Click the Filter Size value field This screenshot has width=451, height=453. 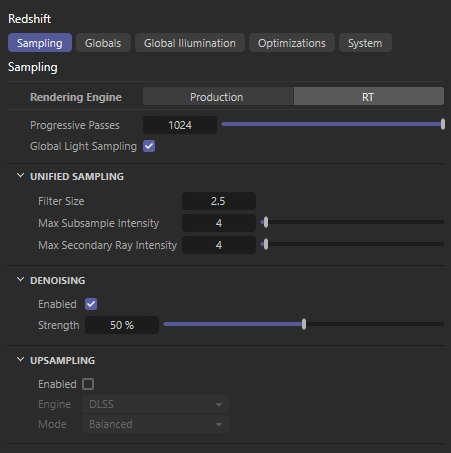pos(219,201)
